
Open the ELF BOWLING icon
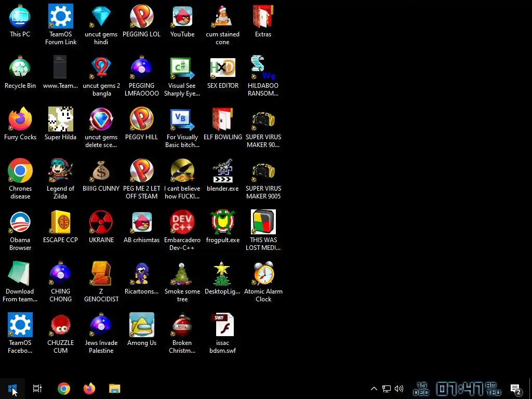point(222,124)
